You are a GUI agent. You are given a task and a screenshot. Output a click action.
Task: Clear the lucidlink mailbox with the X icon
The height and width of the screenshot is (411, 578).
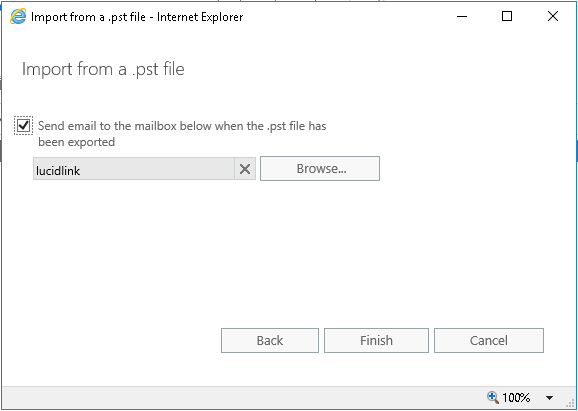point(245,169)
